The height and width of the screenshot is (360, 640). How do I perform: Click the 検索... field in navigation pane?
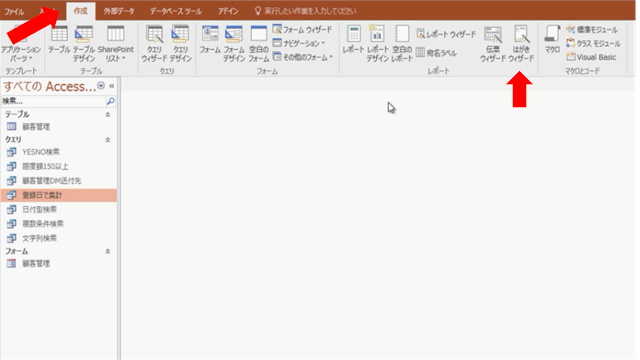53,101
